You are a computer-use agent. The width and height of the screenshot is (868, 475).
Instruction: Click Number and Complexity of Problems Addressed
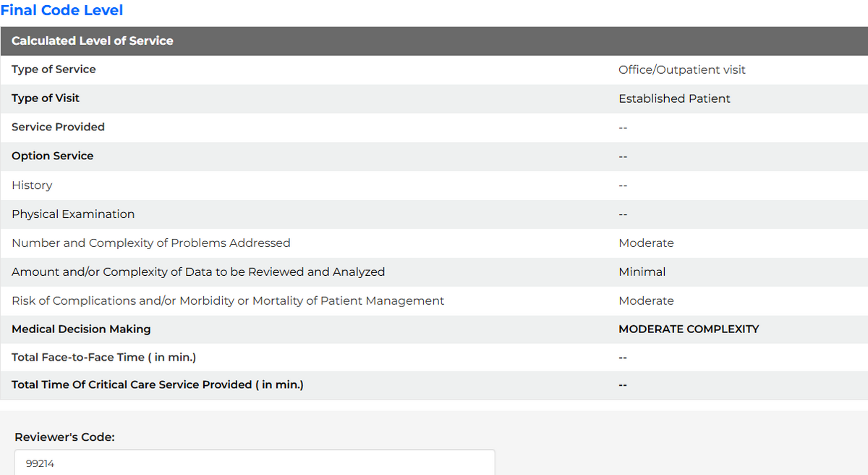click(x=150, y=243)
